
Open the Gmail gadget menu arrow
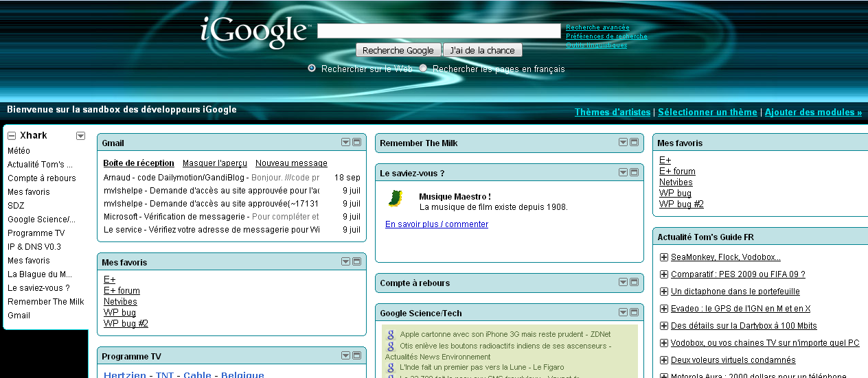click(345, 142)
